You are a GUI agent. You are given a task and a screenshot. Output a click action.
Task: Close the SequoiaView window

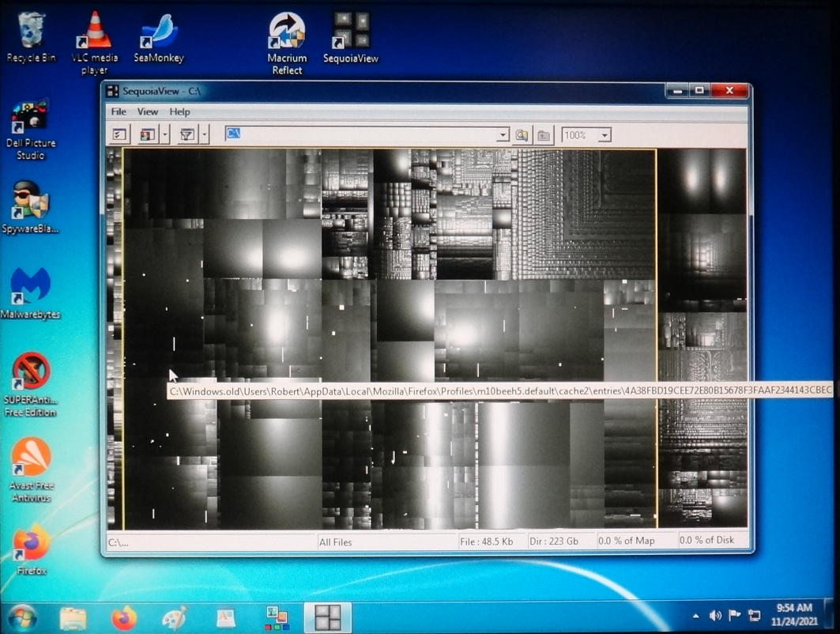tap(729, 91)
